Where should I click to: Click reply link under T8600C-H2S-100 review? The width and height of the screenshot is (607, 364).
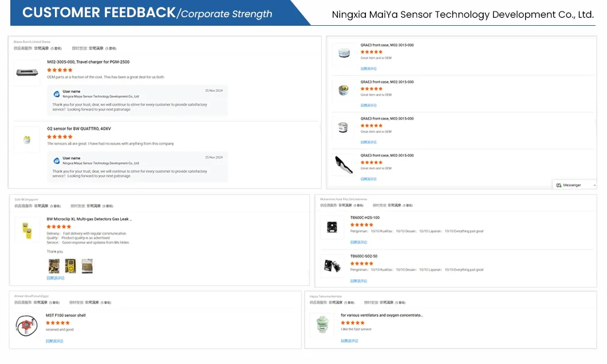tap(359, 242)
